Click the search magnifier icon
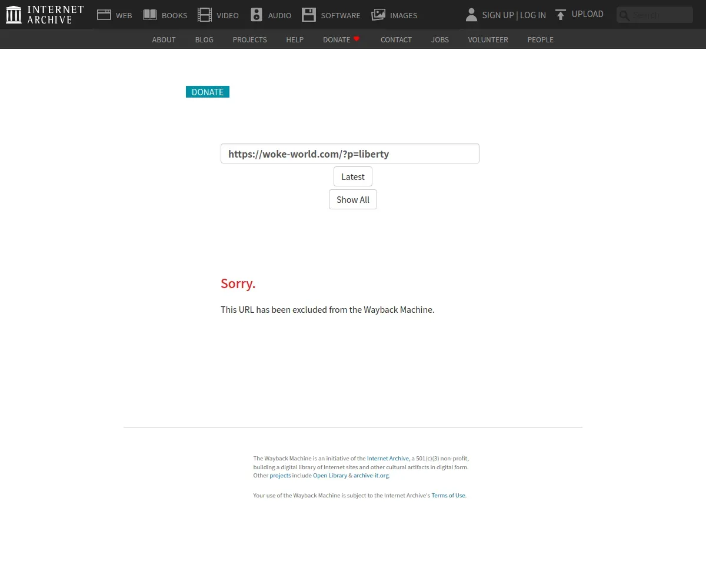706x588 pixels. click(x=624, y=15)
